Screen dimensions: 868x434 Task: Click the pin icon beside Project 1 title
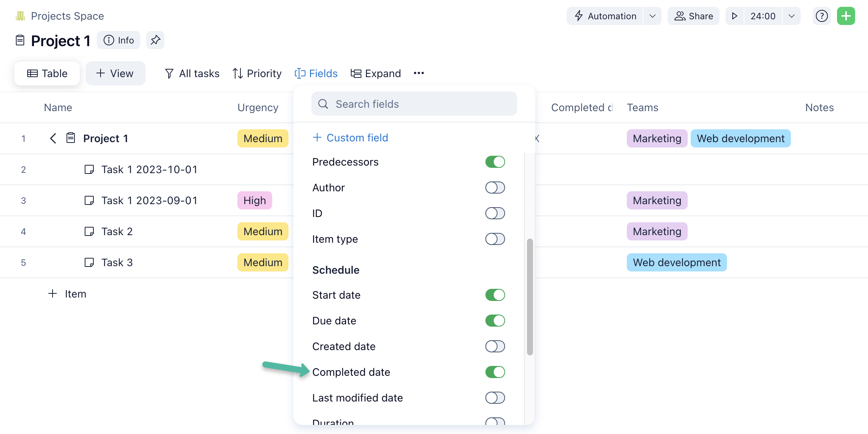click(x=155, y=40)
